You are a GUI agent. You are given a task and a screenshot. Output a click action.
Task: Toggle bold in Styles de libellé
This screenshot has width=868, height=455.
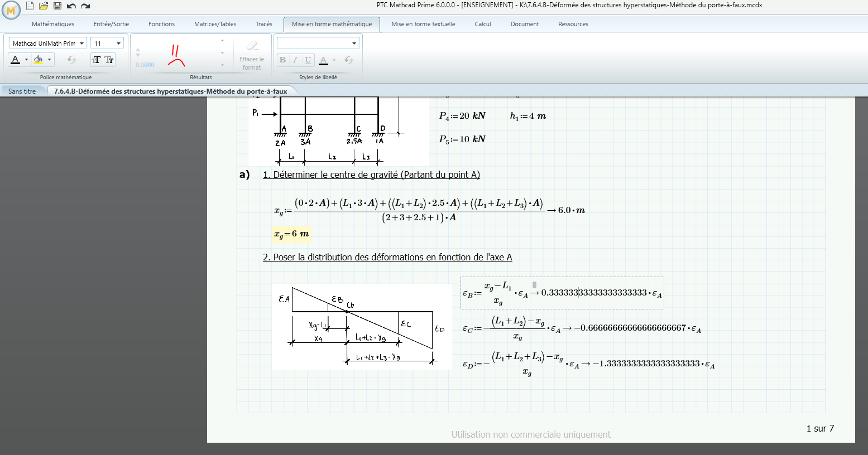coord(283,60)
